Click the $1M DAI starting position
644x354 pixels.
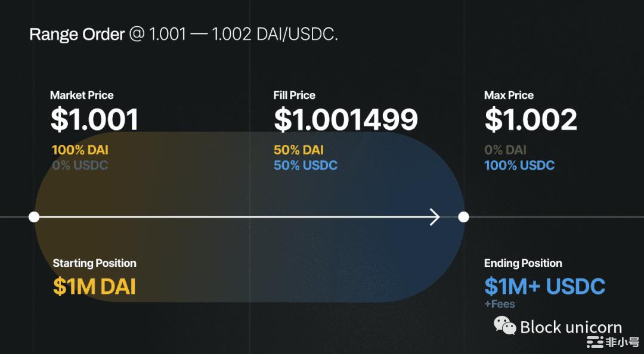94,287
